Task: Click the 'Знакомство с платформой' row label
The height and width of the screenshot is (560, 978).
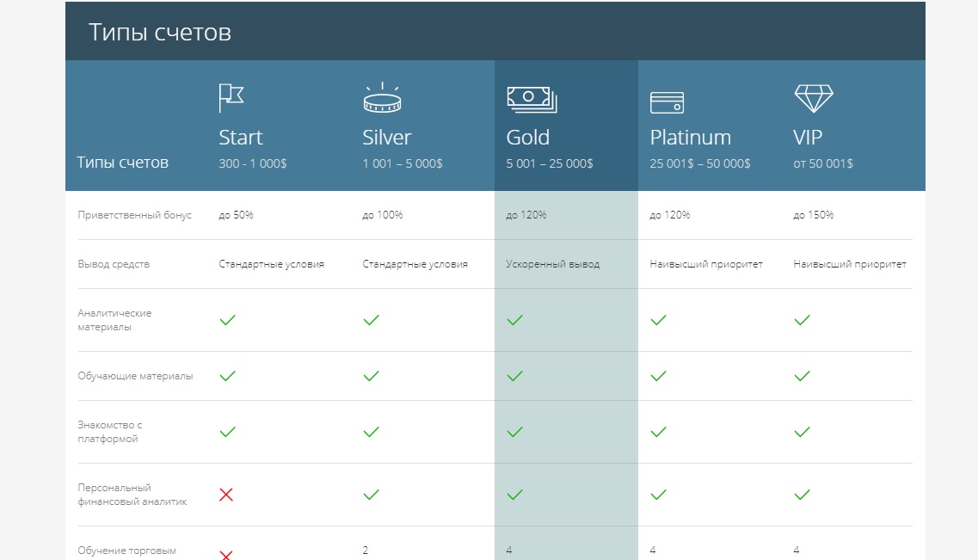Action: pos(110,432)
